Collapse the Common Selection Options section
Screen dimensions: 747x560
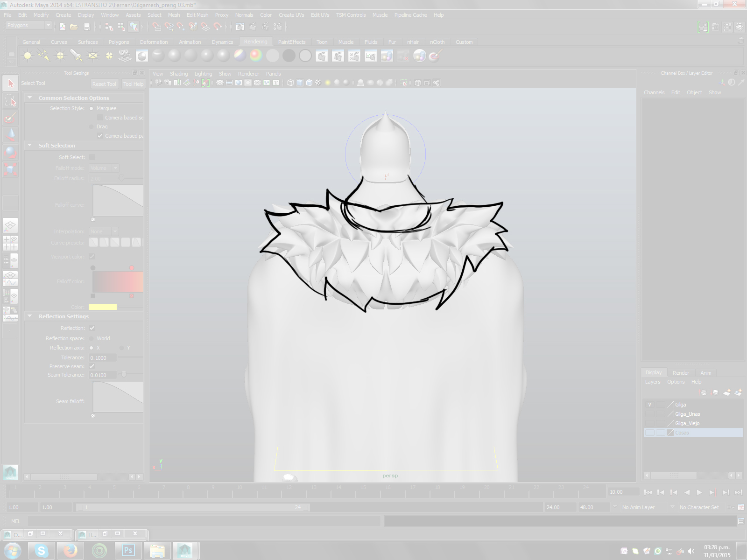30,98
